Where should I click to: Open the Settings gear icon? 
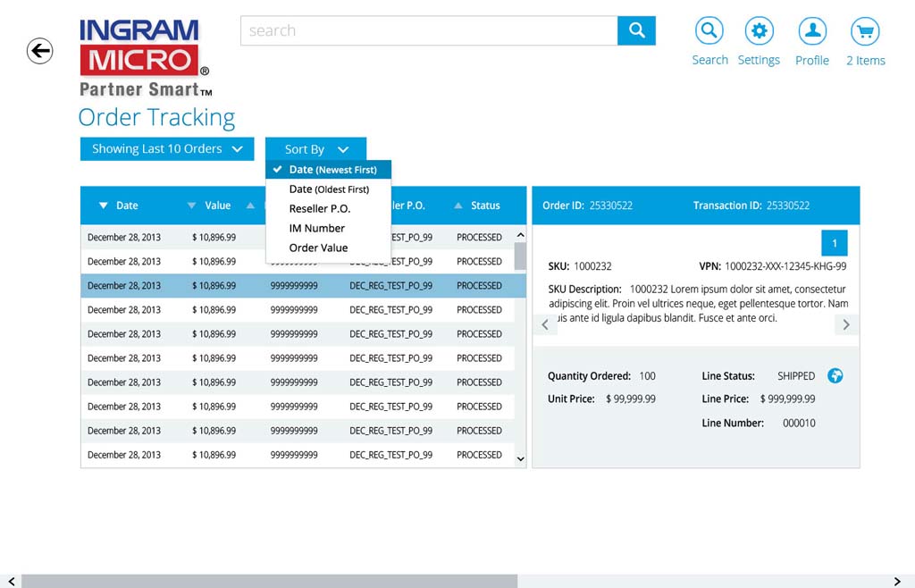(759, 31)
